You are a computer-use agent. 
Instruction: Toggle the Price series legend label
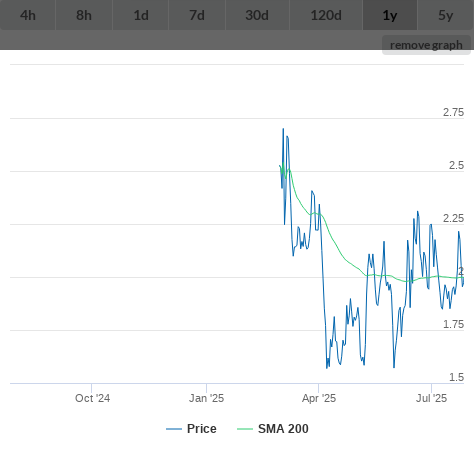202,429
